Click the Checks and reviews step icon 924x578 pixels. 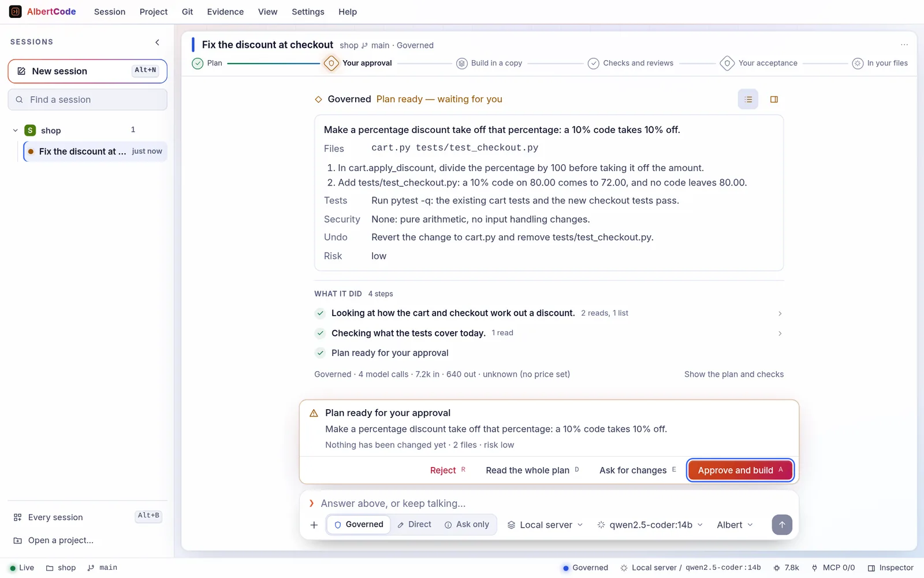click(x=593, y=64)
